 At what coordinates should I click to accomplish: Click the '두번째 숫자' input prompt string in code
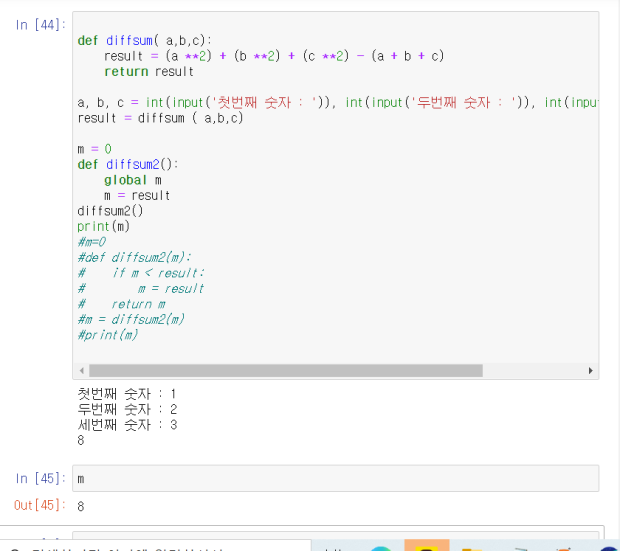tap(464, 103)
